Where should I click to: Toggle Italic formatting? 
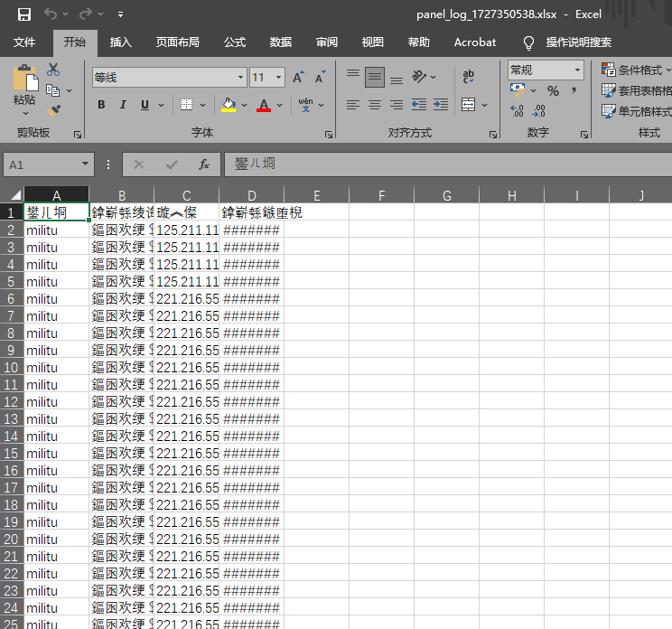(x=123, y=105)
